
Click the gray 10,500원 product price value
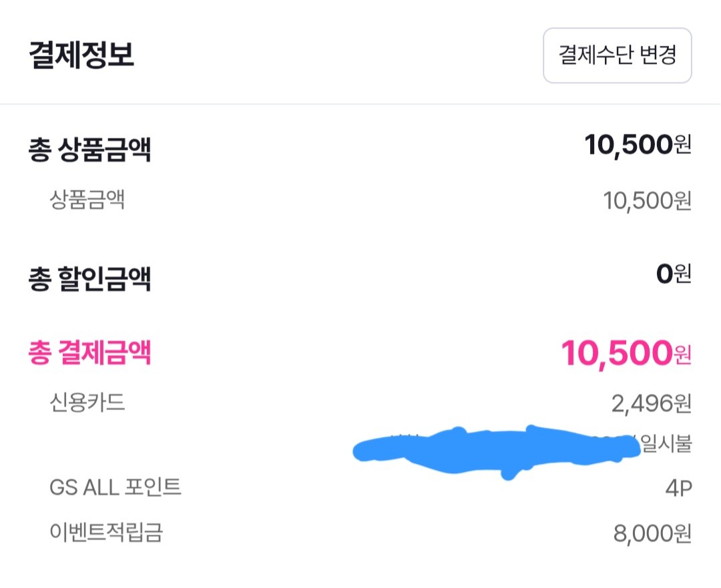pyautogui.click(x=646, y=200)
